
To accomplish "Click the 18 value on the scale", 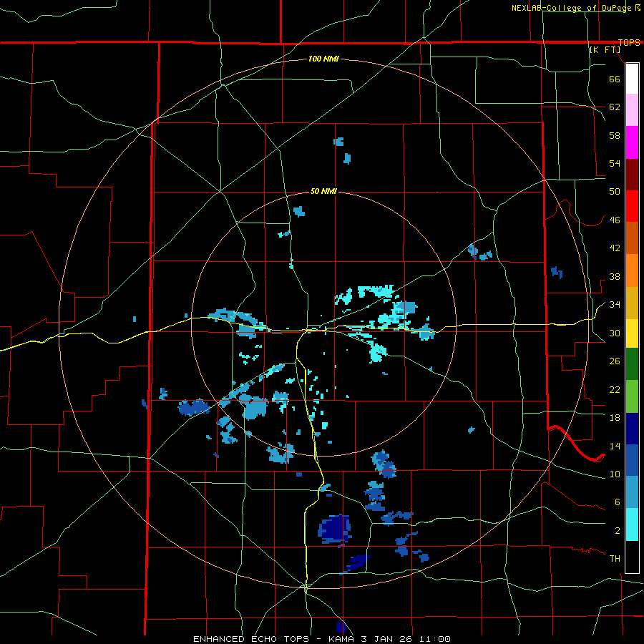I will [x=615, y=418].
